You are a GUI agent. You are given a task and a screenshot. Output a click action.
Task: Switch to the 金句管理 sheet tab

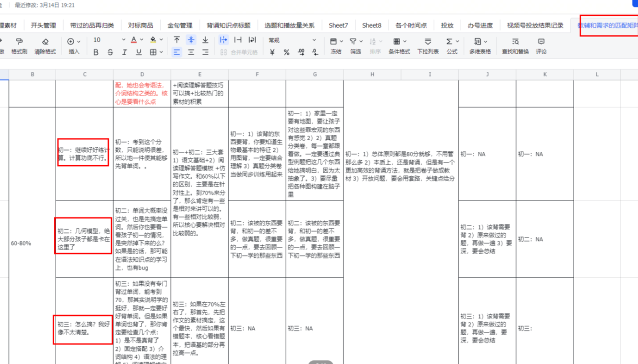(180, 25)
